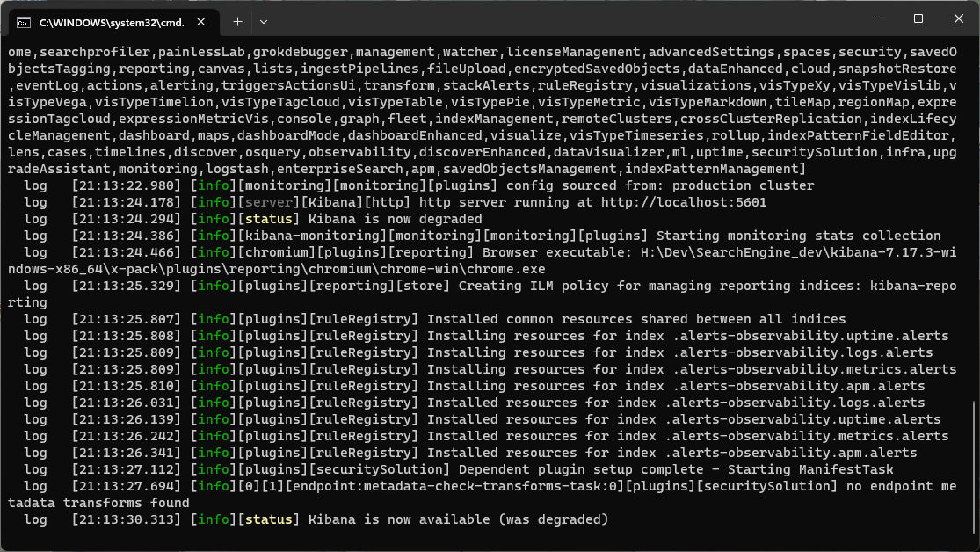Click 'tadata transforms found' text
Screen dimensions: 980x552
click(x=98, y=504)
